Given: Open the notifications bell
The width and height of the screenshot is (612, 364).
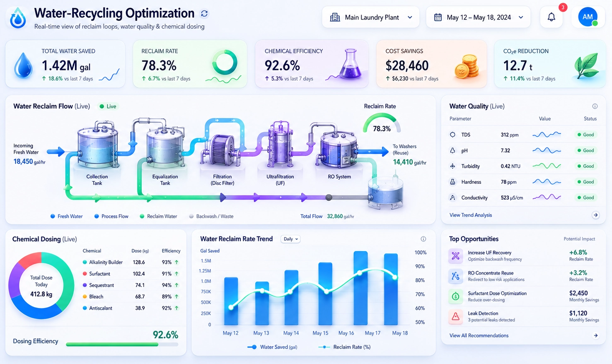Looking at the screenshot, I should 551,17.
